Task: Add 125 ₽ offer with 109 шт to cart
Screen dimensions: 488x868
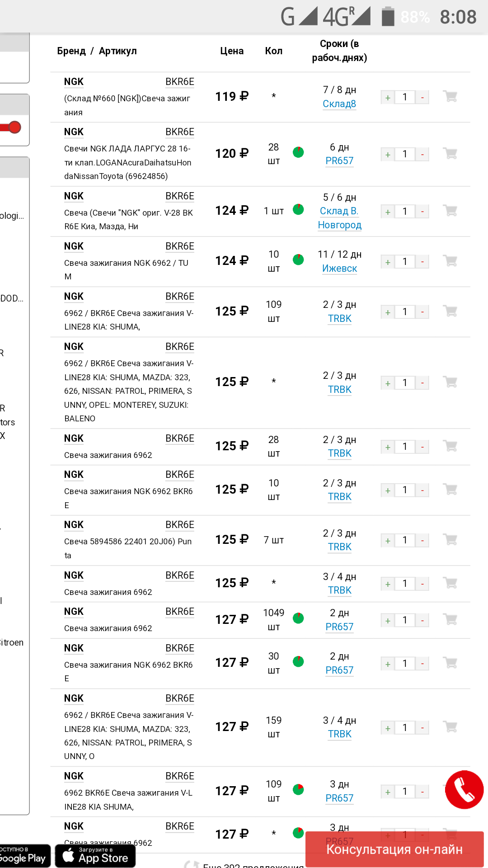Action: pos(450,311)
